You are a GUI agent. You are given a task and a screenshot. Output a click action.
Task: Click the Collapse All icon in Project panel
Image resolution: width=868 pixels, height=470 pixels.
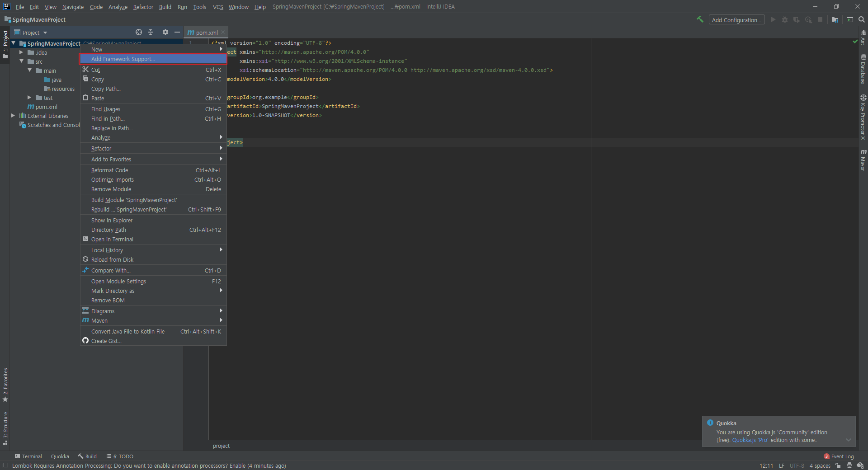click(x=151, y=32)
